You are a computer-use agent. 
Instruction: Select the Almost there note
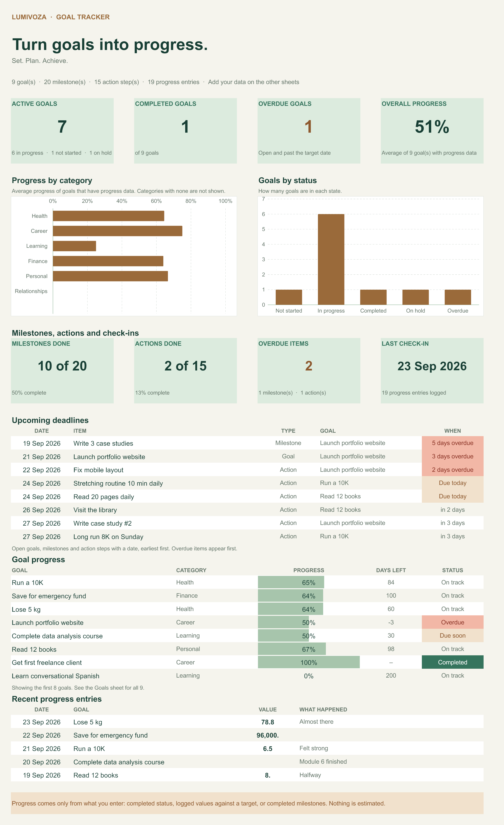[x=316, y=722]
